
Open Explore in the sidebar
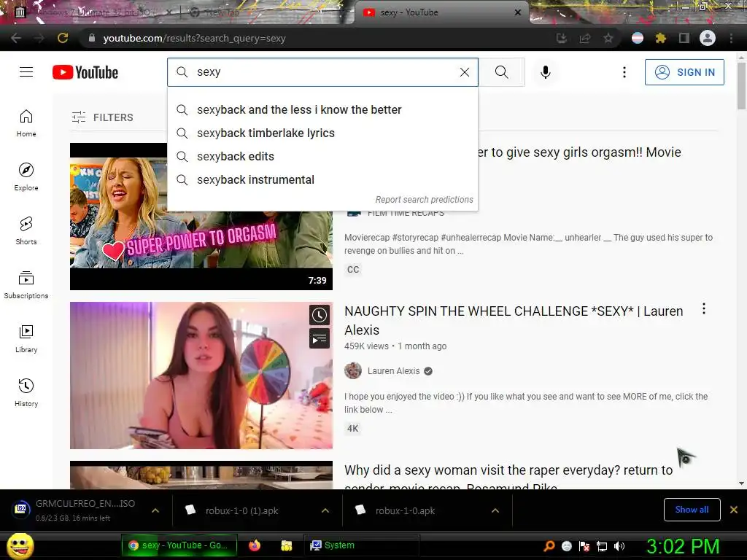tap(26, 177)
